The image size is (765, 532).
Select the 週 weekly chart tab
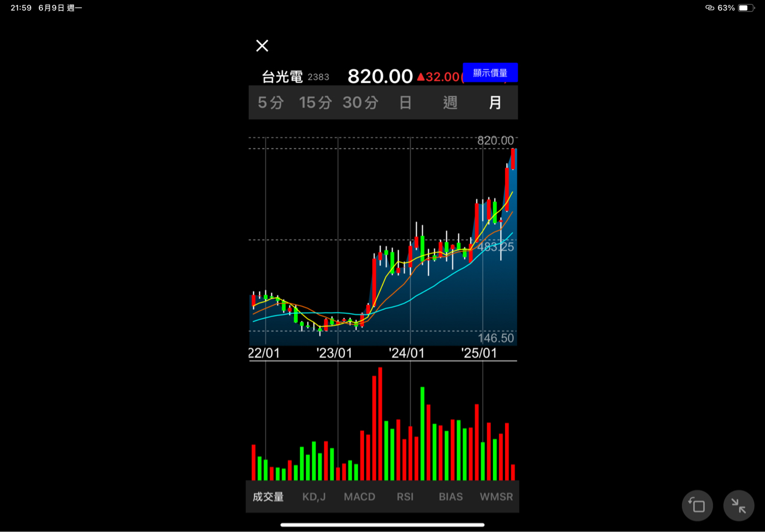pyautogui.click(x=450, y=103)
